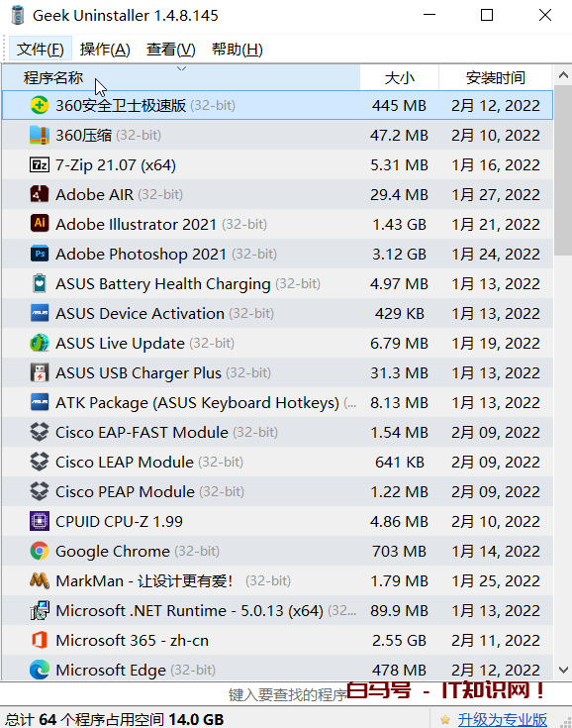Select the Microsoft Edge name text
The image size is (572, 728).
(111, 670)
